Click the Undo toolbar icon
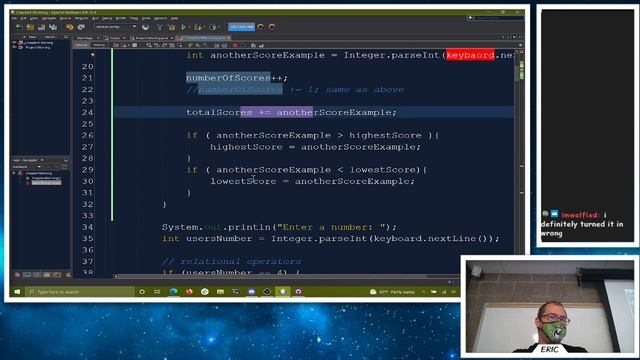This screenshot has height=360, width=640. tap(69, 27)
